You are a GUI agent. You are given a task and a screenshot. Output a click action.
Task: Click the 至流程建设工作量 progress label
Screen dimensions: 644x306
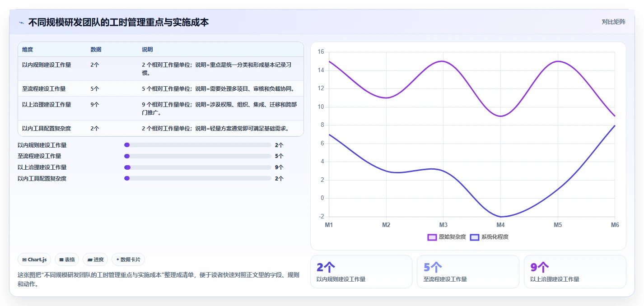click(x=39, y=156)
